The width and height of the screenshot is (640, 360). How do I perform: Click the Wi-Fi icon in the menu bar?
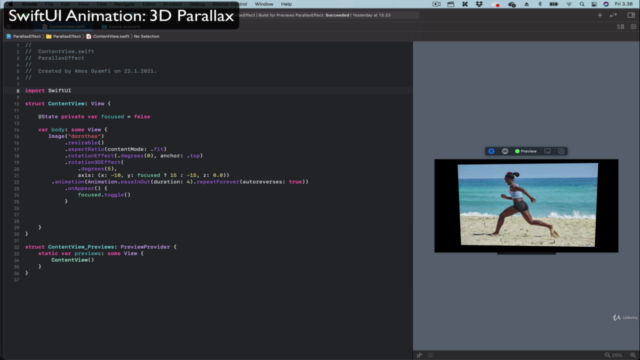[569, 4]
